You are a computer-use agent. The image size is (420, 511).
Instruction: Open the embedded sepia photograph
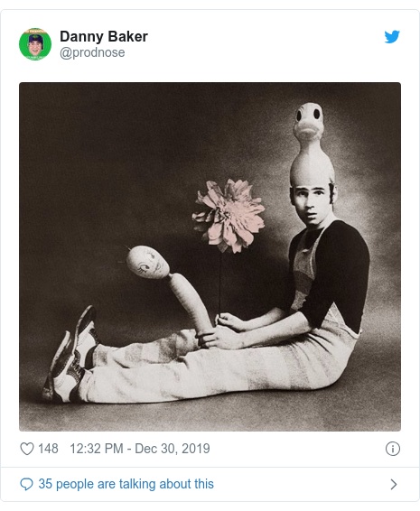[210, 256]
